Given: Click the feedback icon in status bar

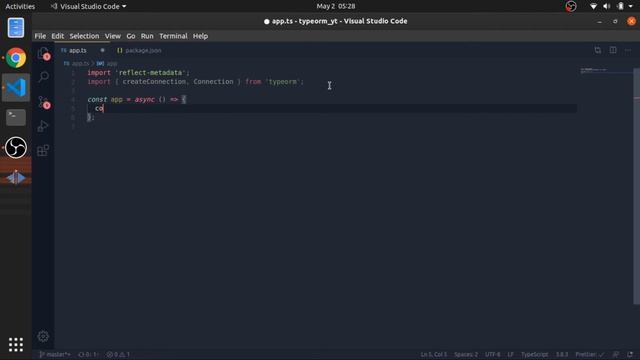Looking at the screenshot, I should (616, 354).
